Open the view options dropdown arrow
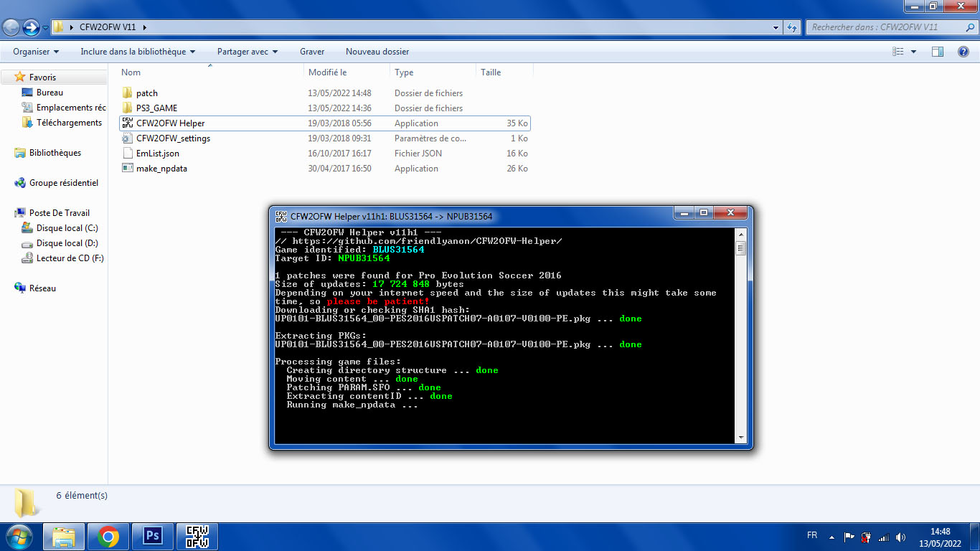The width and height of the screenshot is (980, 551). pos(913,52)
